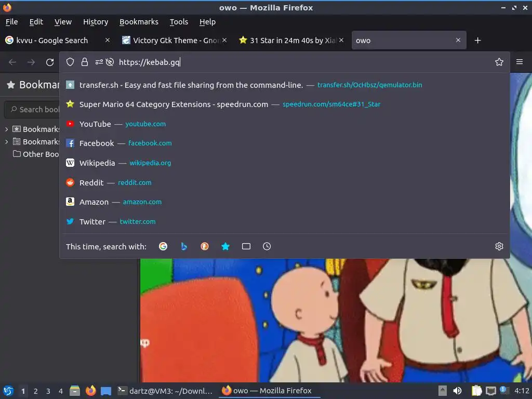
Task: Open the clipboard manager tray icon
Action: tap(477, 391)
